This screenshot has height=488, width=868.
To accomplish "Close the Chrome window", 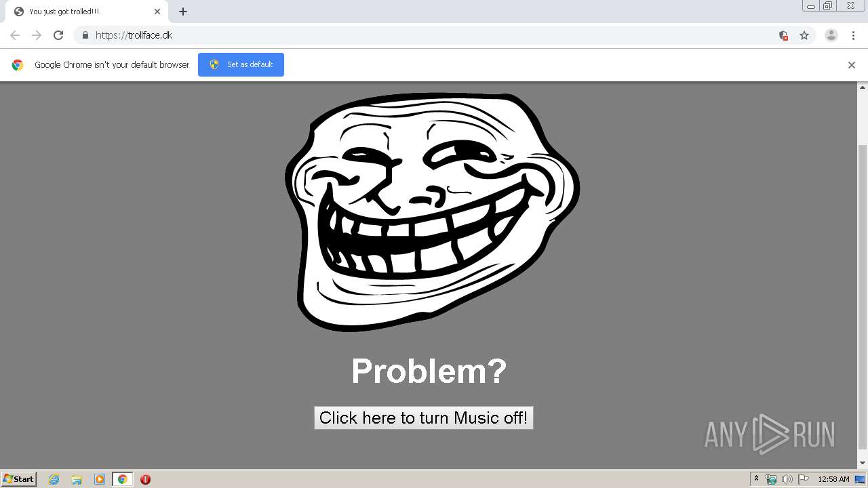I will pyautogui.click(x=851, y=6).
